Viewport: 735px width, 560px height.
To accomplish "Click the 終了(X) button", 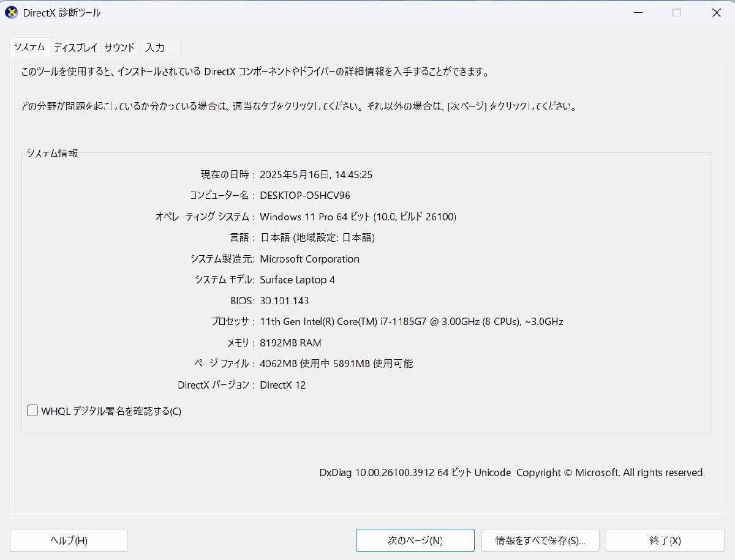I will point(665,540).
